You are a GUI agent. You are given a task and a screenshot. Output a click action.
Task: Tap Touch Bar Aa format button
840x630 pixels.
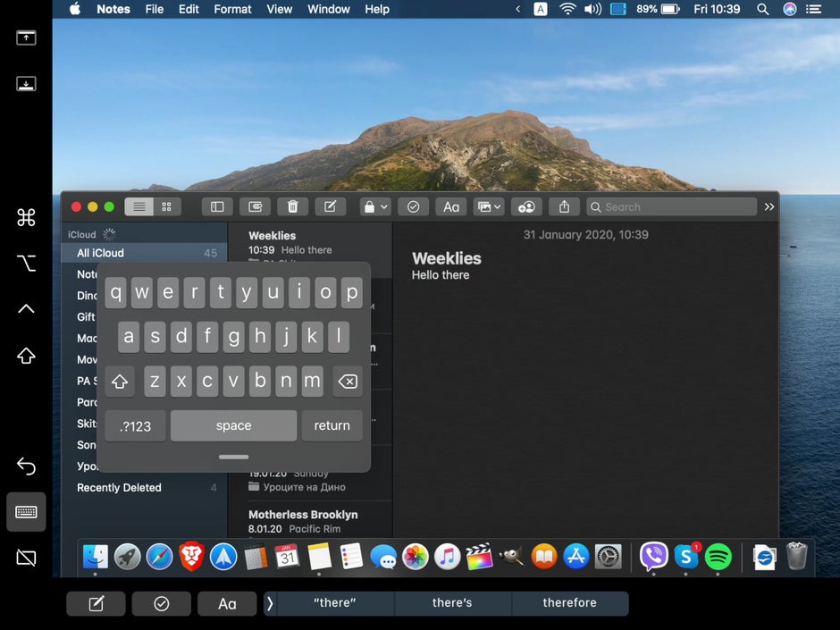pos(227,604)
